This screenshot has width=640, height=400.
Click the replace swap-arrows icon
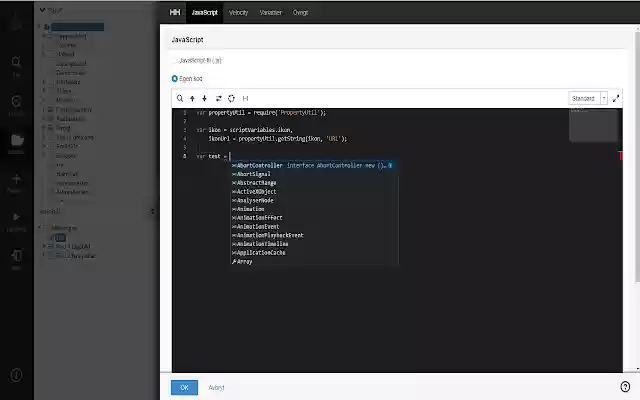click(x=219, y=98)
